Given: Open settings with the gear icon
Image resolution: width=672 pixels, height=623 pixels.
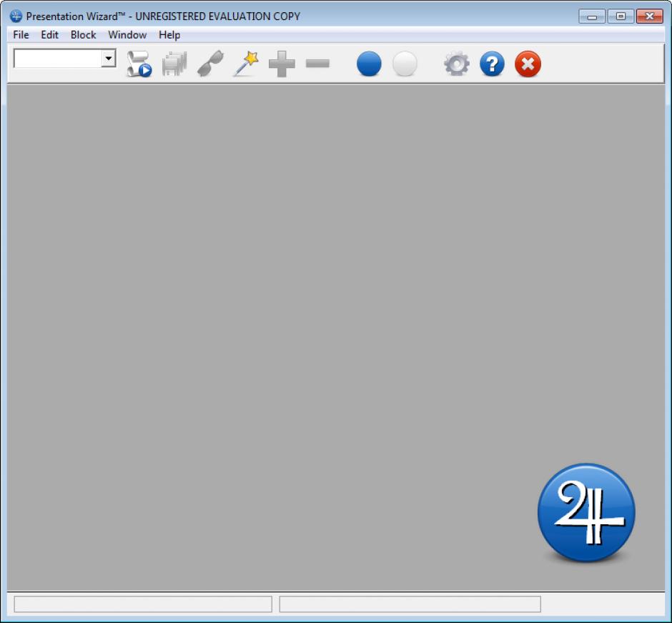Looking at the screenshot, I should click(456, 64).
